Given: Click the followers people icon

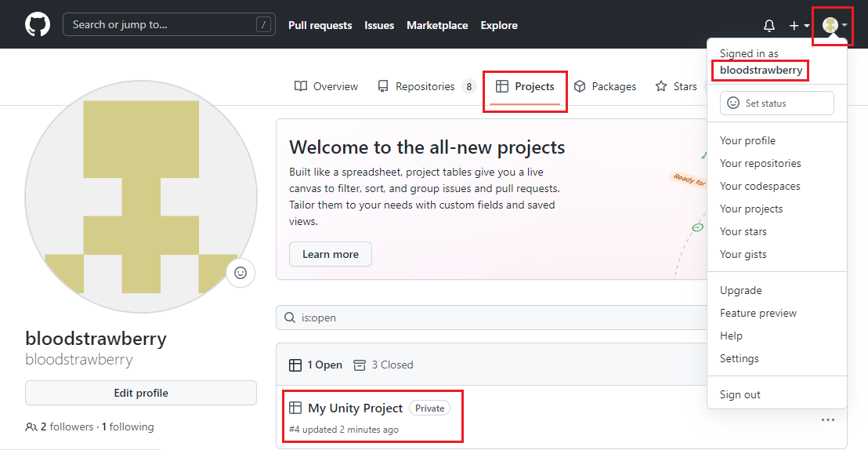Looking at the screenshot, I should (x=31, y=426).
